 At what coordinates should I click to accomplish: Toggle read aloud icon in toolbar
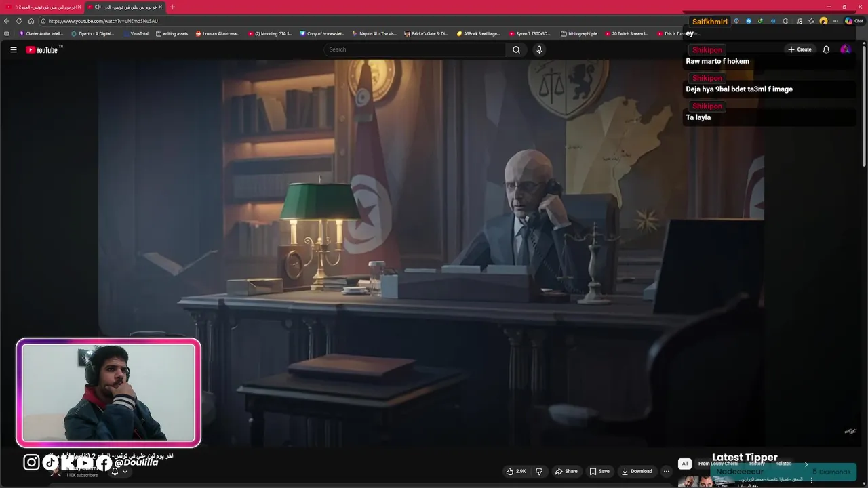(x=773, y=21)
